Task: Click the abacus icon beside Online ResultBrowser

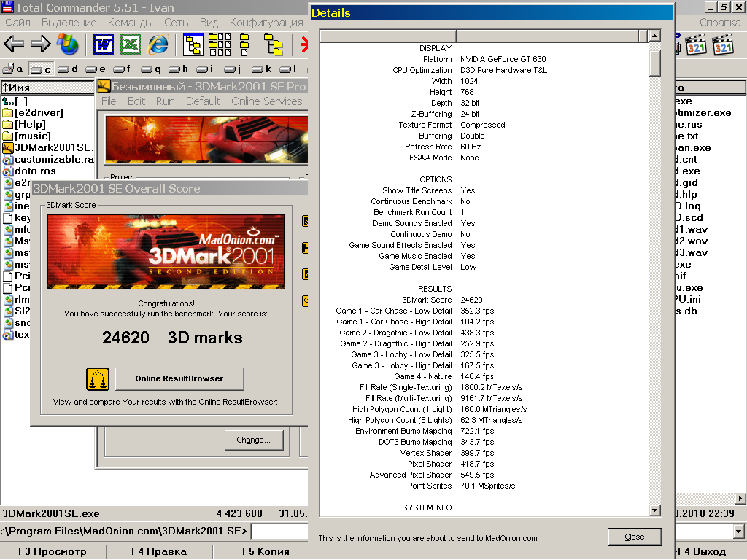Action: pos(98,379)
